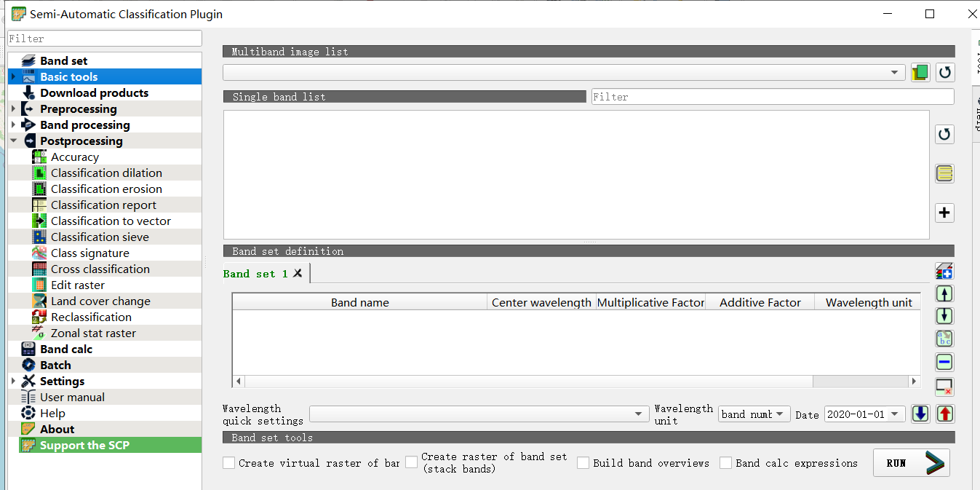This screenshot has width=980, height=490.
Task: Open Help entry in sidebar
Action: coord(52,413)
